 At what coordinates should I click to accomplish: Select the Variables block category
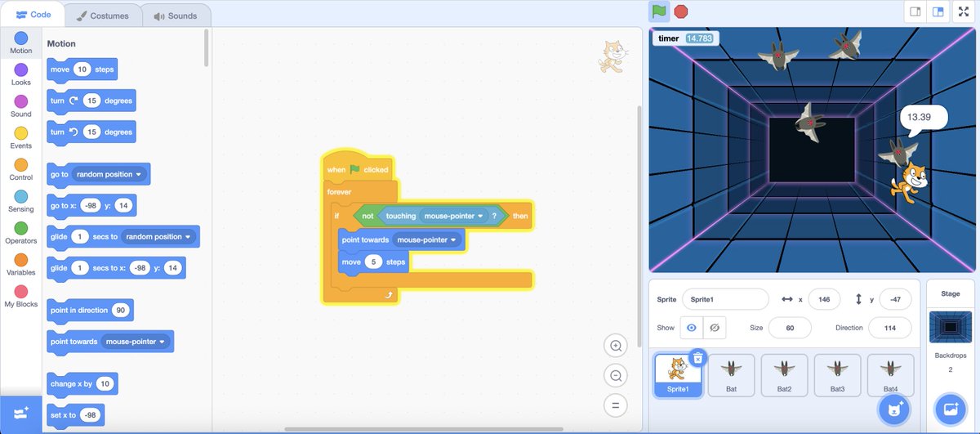(x=21, y=265)
